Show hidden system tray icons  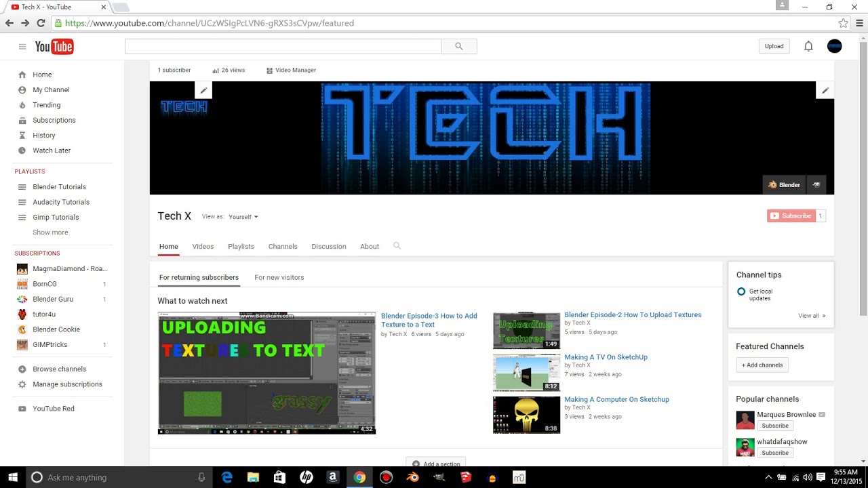(768, 477)
